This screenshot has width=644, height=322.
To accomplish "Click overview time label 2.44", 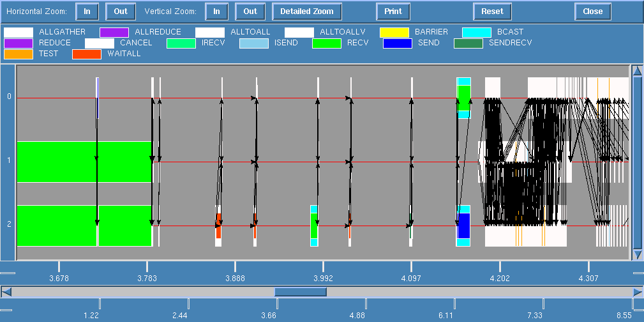I will click(x=180, y=316).
